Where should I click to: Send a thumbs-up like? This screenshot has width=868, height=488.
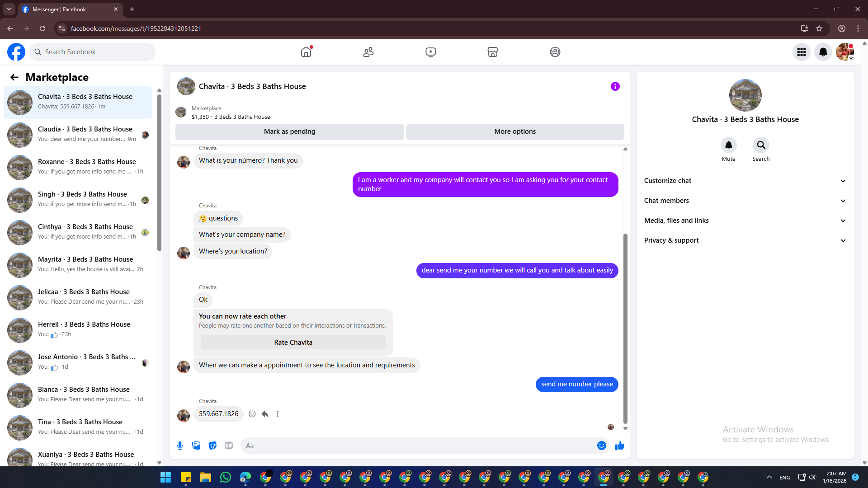click(x=619, y=446)
